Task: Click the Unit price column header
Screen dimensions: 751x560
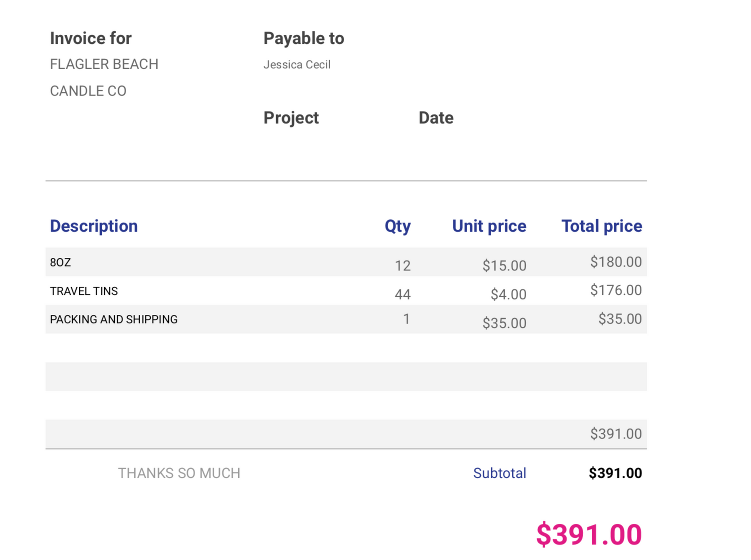Action: point(489,226)
